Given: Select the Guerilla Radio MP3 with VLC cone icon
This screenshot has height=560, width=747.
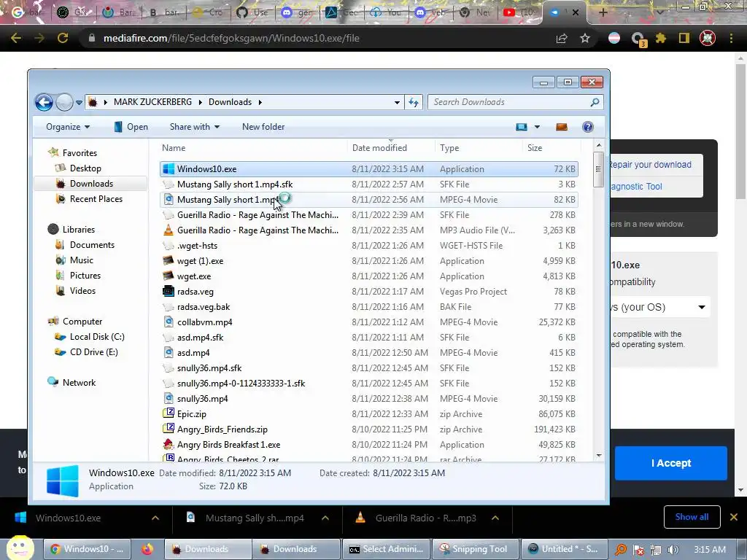Looking at the screenshot, I should click(169, 230).
